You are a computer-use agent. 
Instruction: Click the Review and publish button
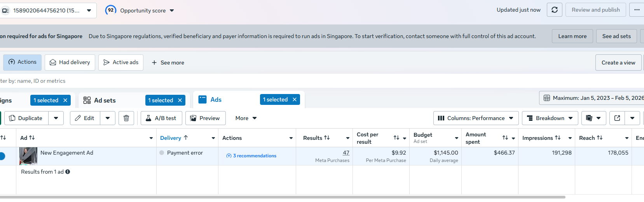(595, 10)
